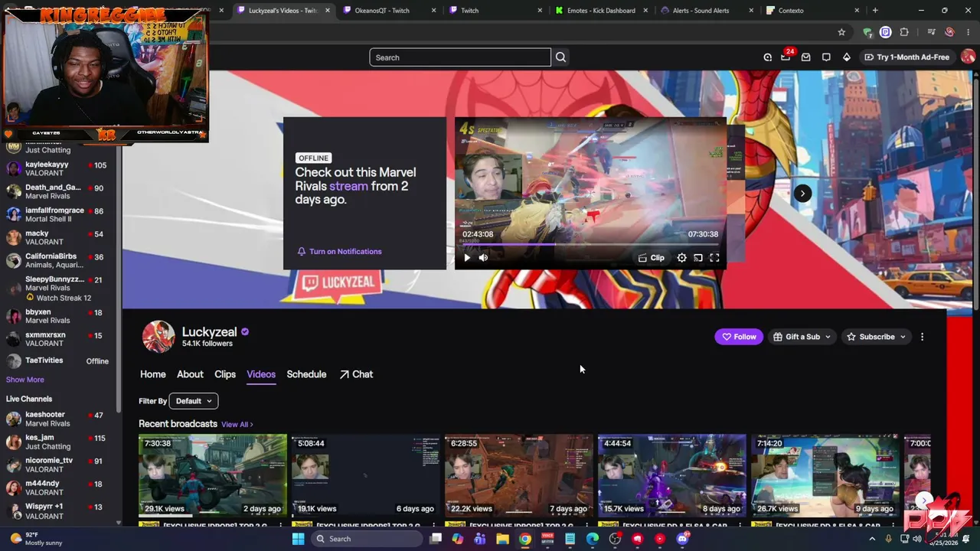Image resolution: width=980 pixels, height=551 pixels.
Task: Seek on the featured video progress bar
Action: (590, 244)
